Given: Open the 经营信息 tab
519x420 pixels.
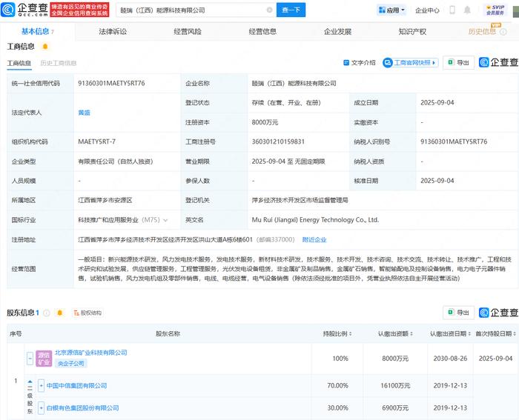Looking at the screenshot, I should point(262,32).
